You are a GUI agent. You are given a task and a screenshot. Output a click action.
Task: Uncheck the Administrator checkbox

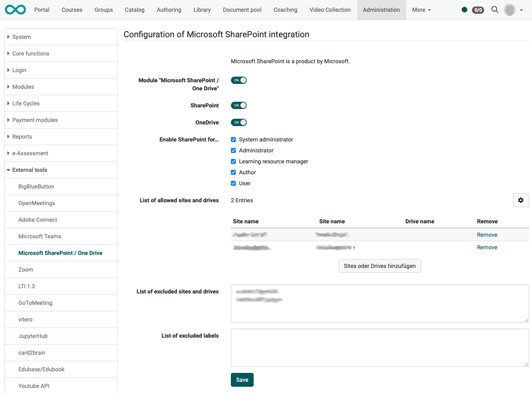point(233,150)
